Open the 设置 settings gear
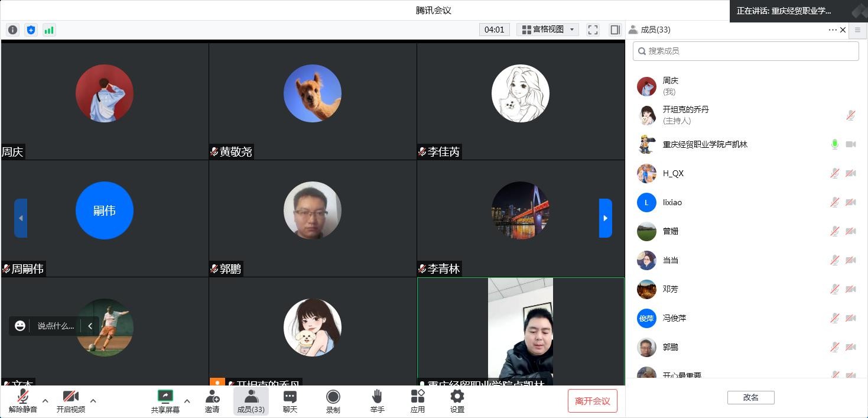Viewport: 868px width, 418px height. click(x=457, y=401)
